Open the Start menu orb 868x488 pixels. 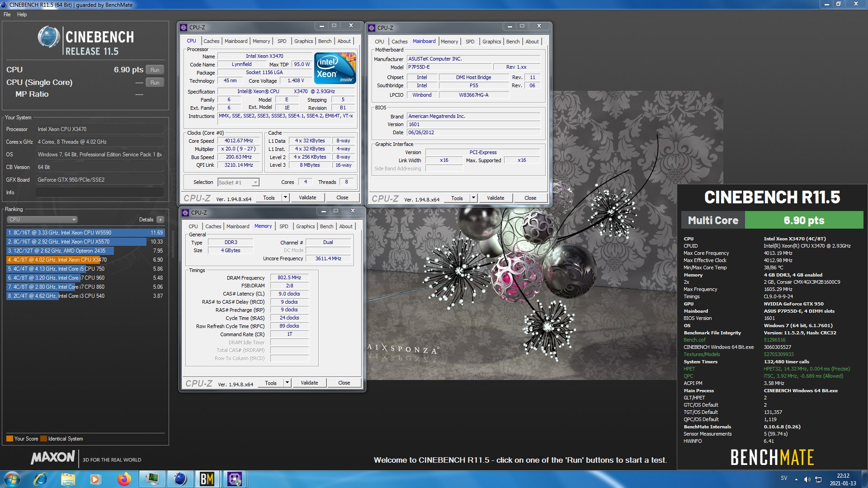(x=12, y=479)
